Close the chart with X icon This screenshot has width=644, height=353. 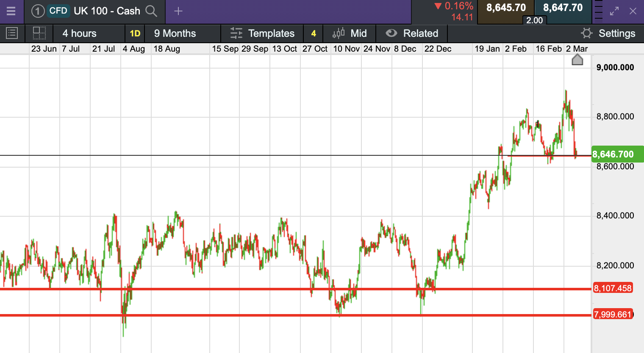(x=633, y=11)
